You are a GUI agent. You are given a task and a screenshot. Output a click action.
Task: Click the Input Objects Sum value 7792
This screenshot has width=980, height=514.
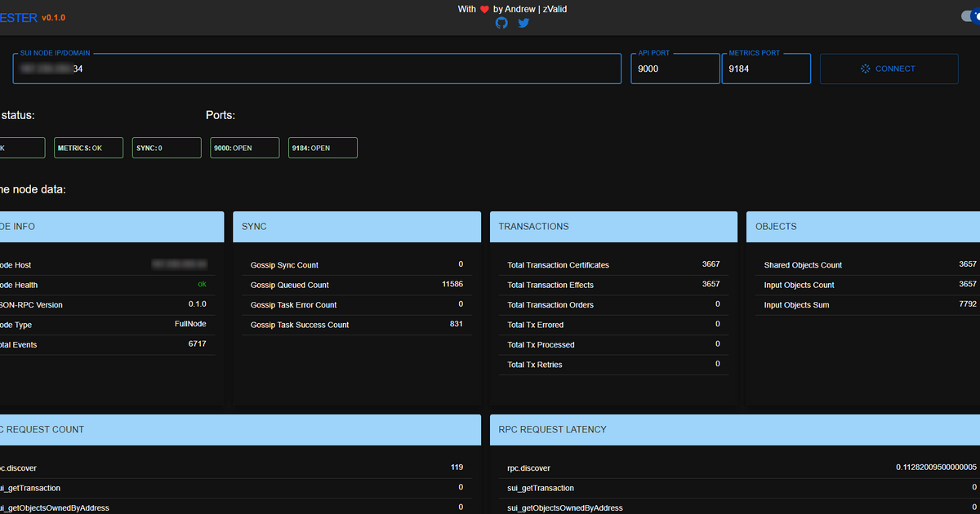(x=968, y=304)
